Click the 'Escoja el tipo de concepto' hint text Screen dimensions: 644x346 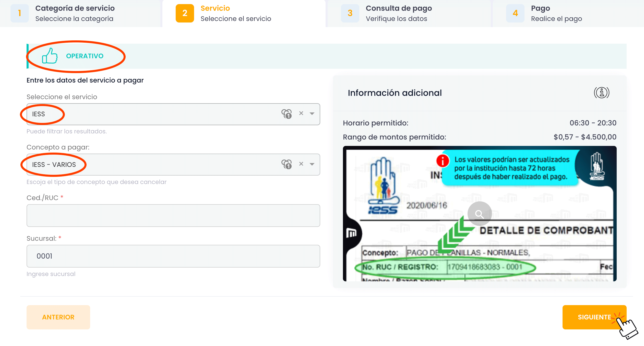tap(97, 182)
